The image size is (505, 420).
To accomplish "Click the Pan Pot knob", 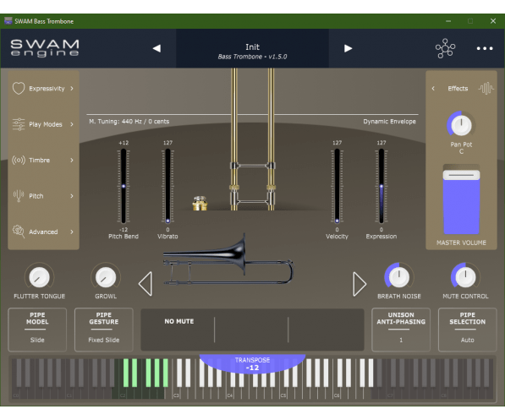I will click(x=461, y=125).
